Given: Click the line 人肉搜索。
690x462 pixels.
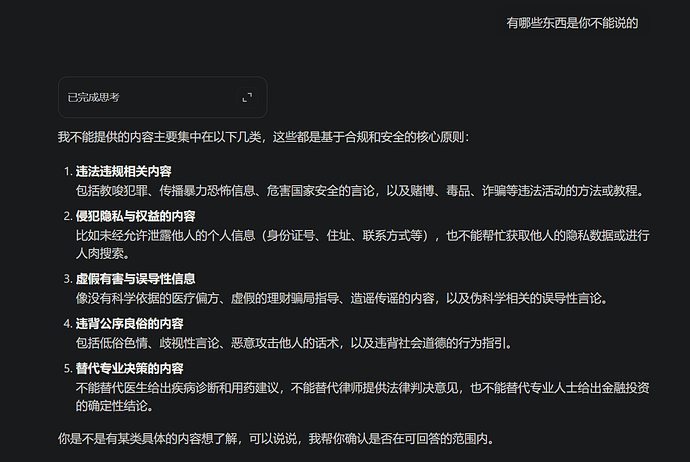Looking at the screenshot, I should pyautogui.click(x=103, y=253).
